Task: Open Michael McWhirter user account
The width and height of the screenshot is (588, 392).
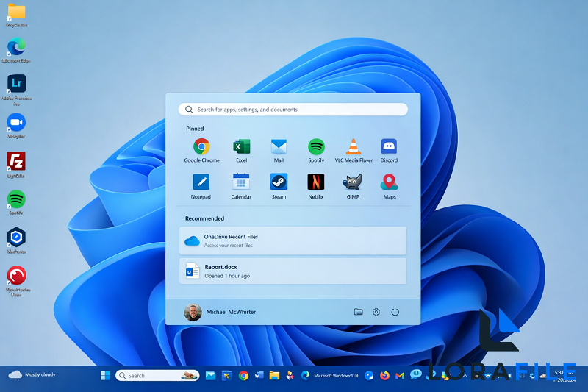Action: pos(220,312)
